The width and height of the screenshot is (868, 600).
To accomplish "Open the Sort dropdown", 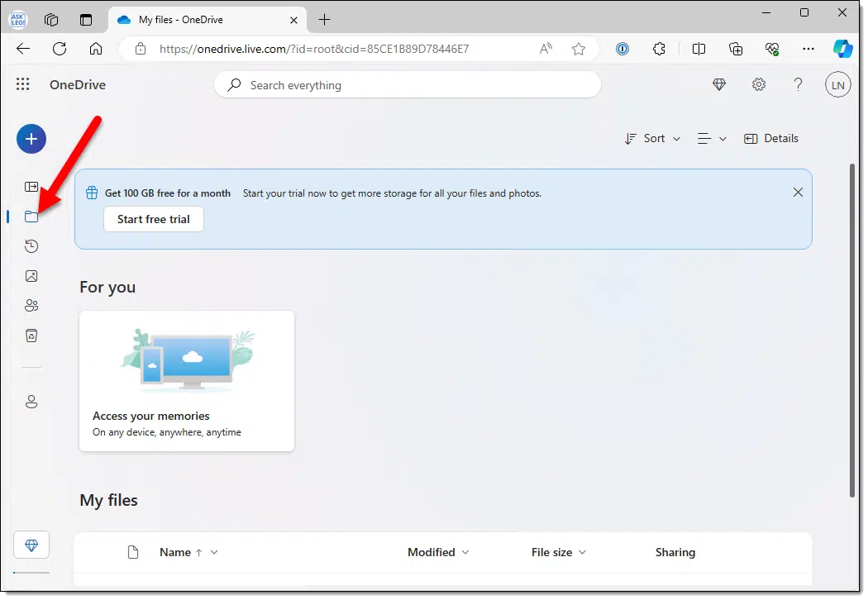I will coord(652,138).
